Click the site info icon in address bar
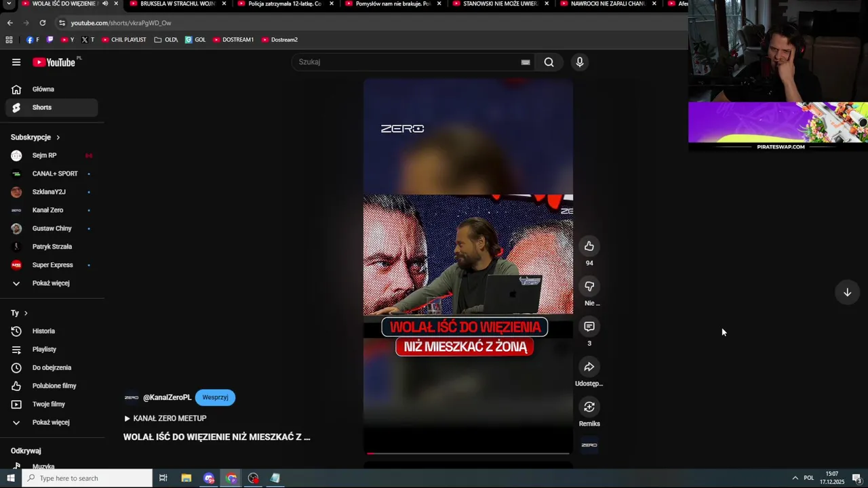868x488 pixels. (x=62, y=23)
